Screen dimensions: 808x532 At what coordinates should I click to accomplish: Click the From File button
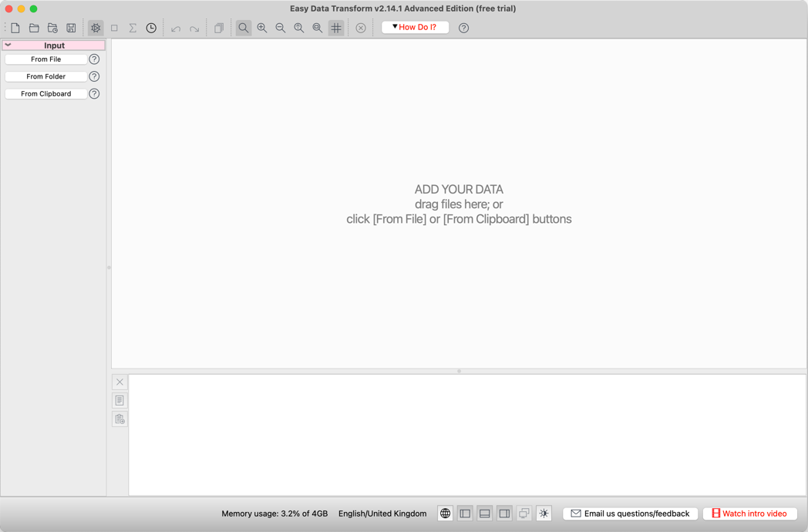(x=45, y=59)
